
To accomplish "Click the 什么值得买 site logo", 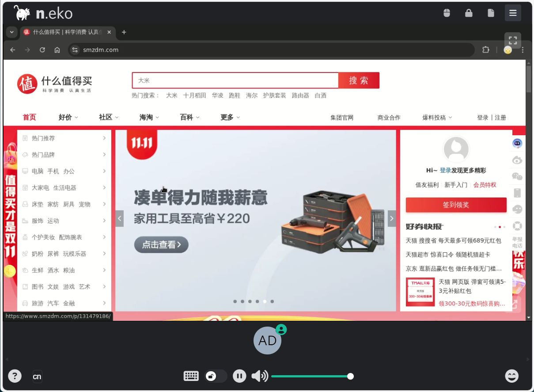I will click(x=55, y=84).
